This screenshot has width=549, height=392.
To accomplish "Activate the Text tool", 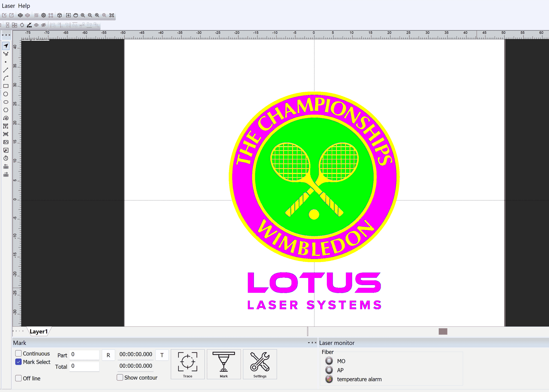I will tap(6, 126).
